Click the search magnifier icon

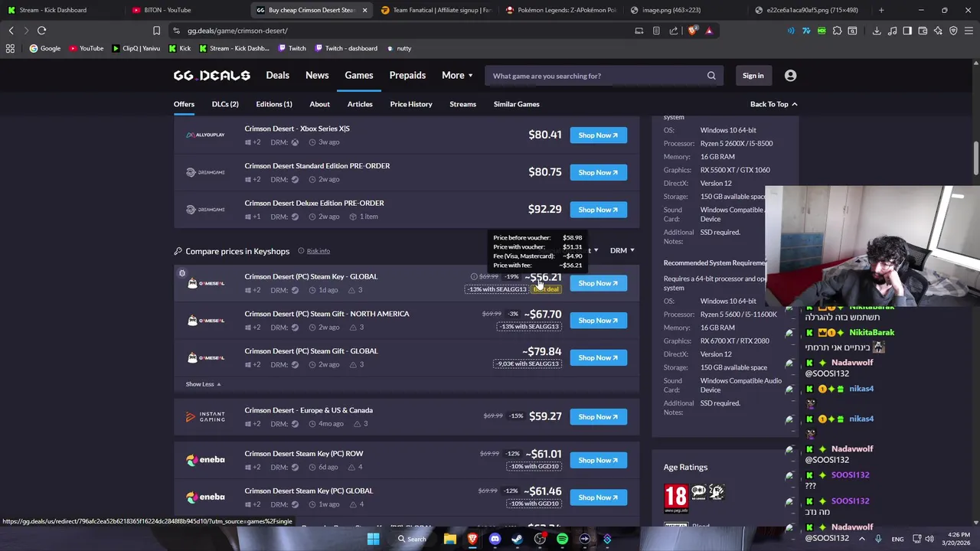point(711,76)
